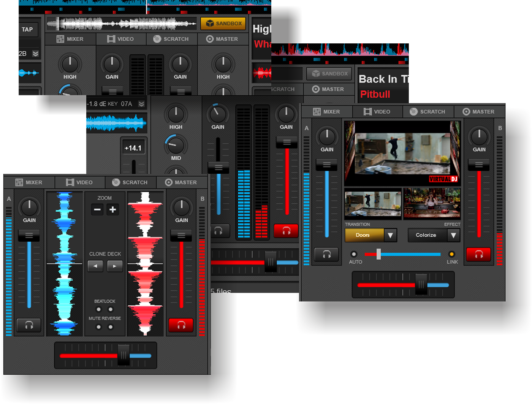Click the left Clone Deck arrow
Viewport: 532px width, 404px height.
95,266
